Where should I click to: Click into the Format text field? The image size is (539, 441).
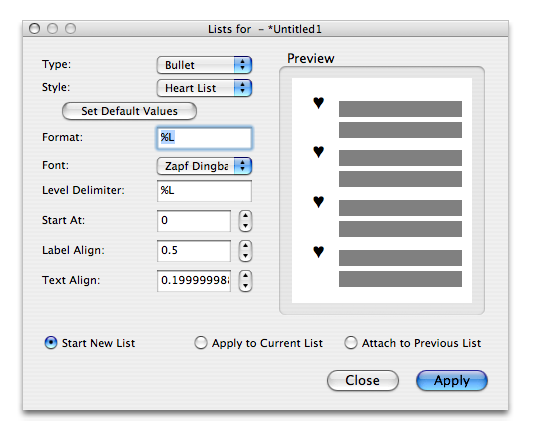point(205,137)
